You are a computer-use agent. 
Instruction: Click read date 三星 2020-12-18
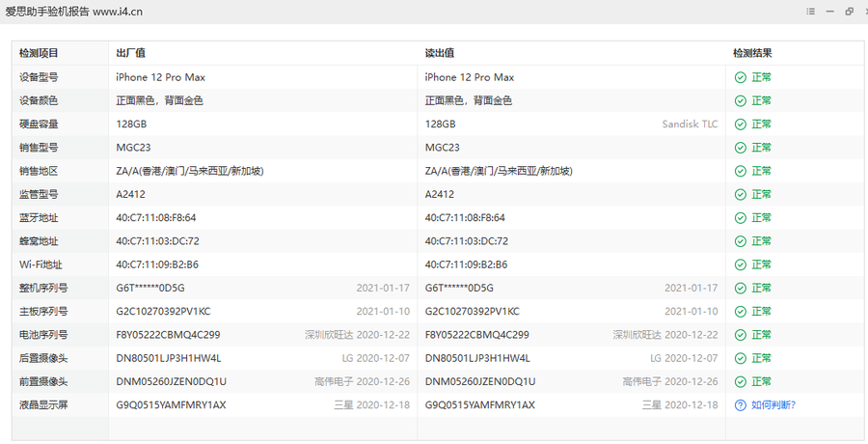point(680,405)
